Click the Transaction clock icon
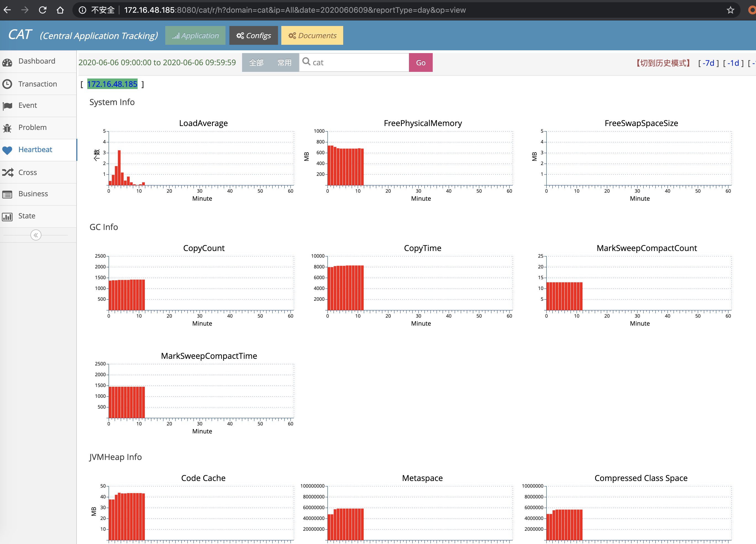Image resolution: width=756 pixels, height=544 pixels. point(7,84)
